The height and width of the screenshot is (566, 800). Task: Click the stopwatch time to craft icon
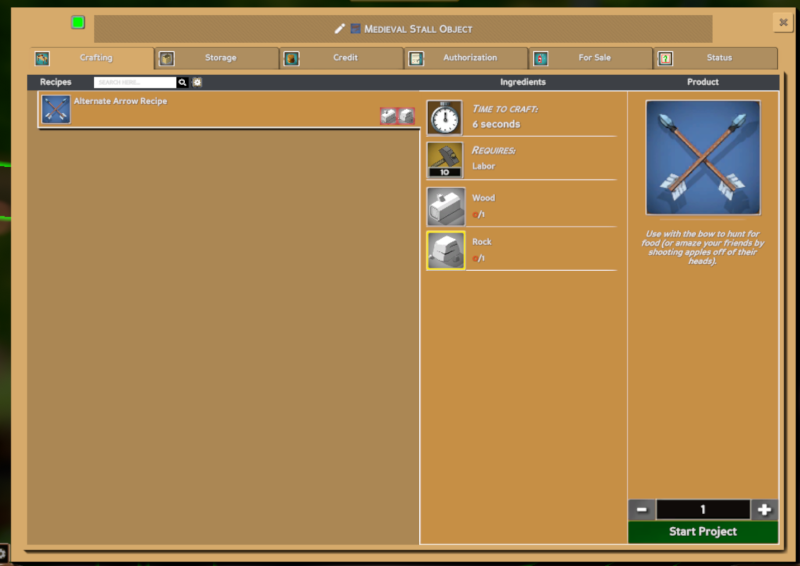tap(445, 118)
